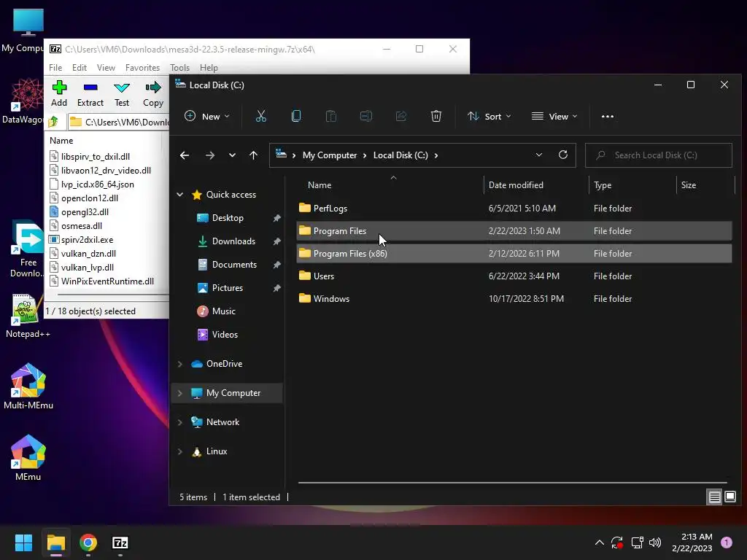This screenshot has height=560, width=747.
Task: Click the 7-Zip Add plus icon
Action: pos(59,87)
